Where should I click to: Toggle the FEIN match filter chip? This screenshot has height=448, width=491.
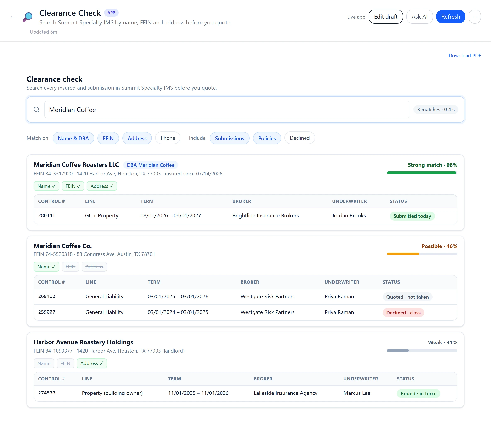click(108, 138)
